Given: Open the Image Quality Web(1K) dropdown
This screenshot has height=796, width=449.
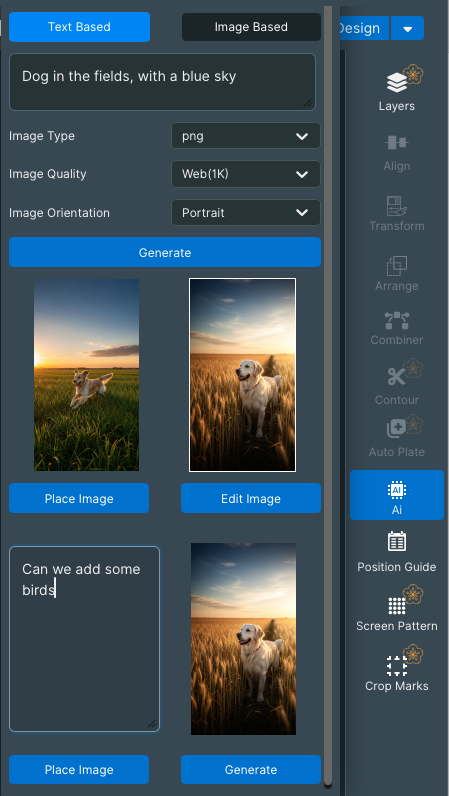Looking at the screenshot, I should pyautogui.click(x=246, y=174).
